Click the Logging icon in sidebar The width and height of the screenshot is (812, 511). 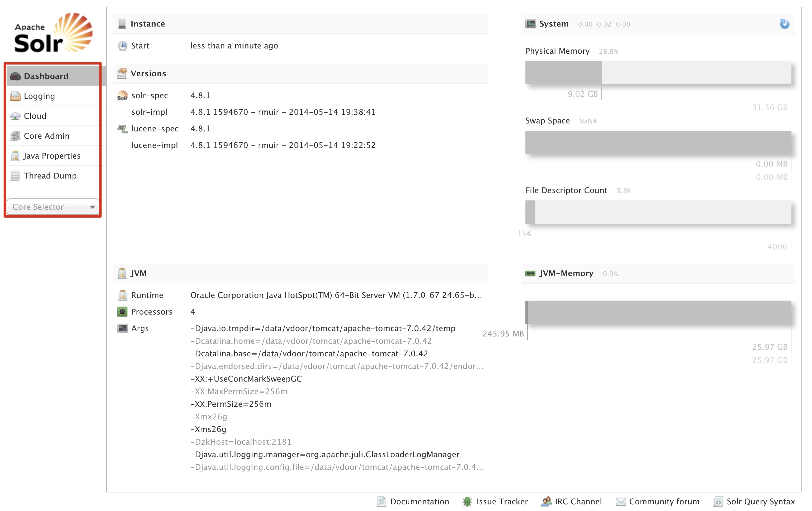tap(15, 95)
